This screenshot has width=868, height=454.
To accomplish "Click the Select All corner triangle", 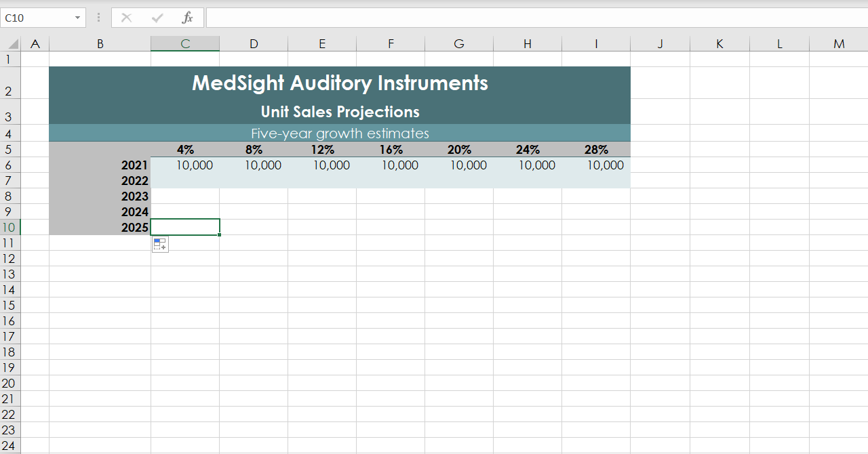I will tap(13, 44).
